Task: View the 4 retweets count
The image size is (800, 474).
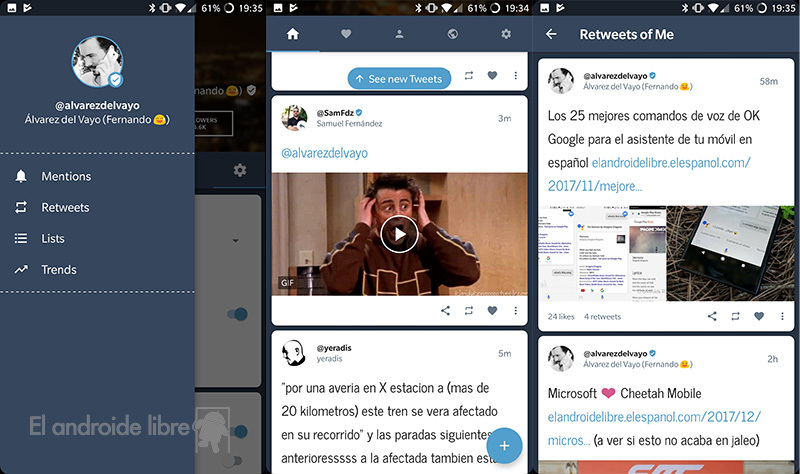Action: pos(603,317)
